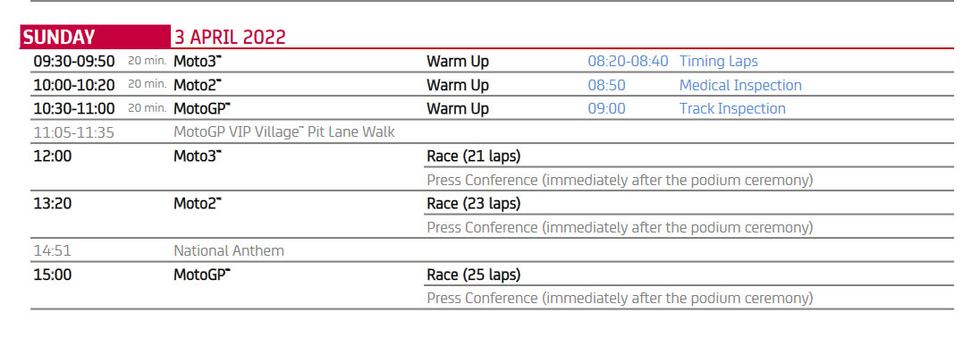
Task: Click the 13:20 Moto2 race time
Action: pyautogui.click(x=52, y=204)
